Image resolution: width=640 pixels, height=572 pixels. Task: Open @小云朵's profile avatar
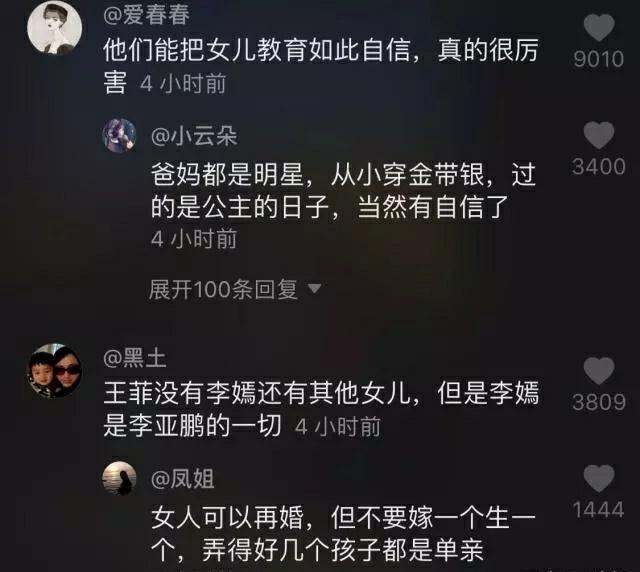coord(119,136)
